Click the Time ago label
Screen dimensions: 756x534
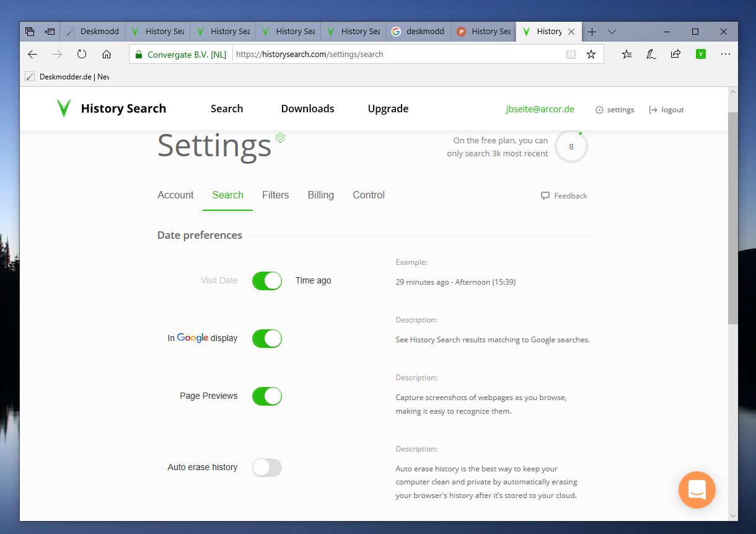coord(313,280)
